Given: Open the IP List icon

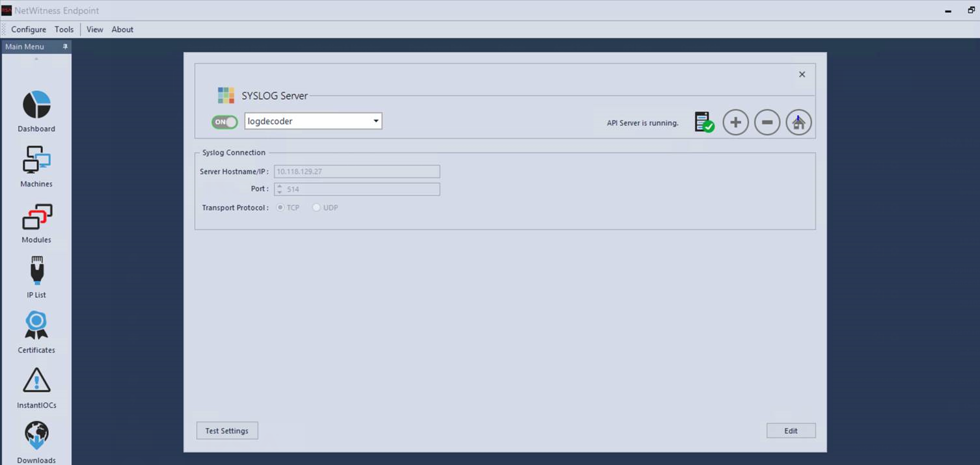Looking at the screenshot, I should coord(36,271).
